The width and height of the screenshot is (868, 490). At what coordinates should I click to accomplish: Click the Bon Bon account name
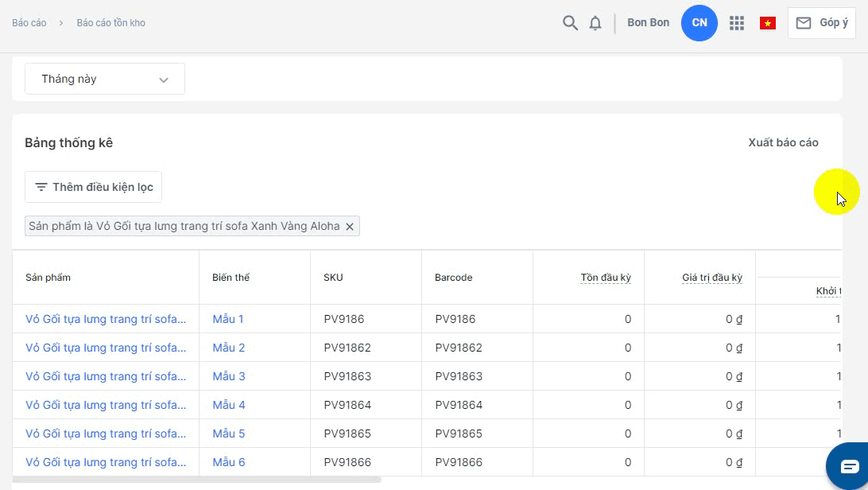[648, 23]
